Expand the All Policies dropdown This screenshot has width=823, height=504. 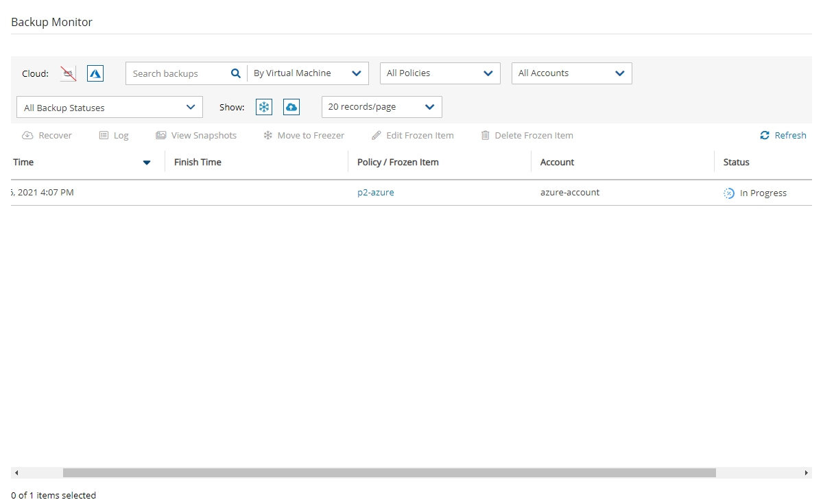[x=440, y=73]
